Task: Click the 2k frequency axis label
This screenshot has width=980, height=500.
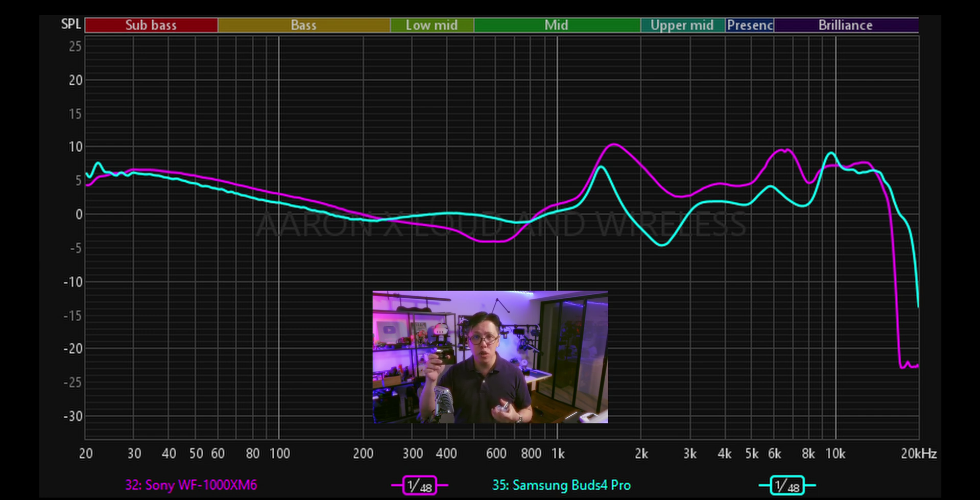Action: tap(641, 454)
